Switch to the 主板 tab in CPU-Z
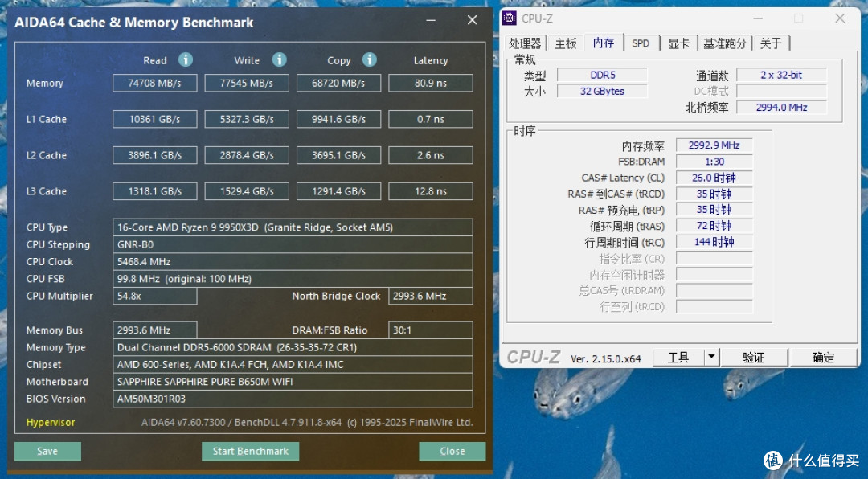The height and width of the screenshot is (479, 868). (566, 43)
